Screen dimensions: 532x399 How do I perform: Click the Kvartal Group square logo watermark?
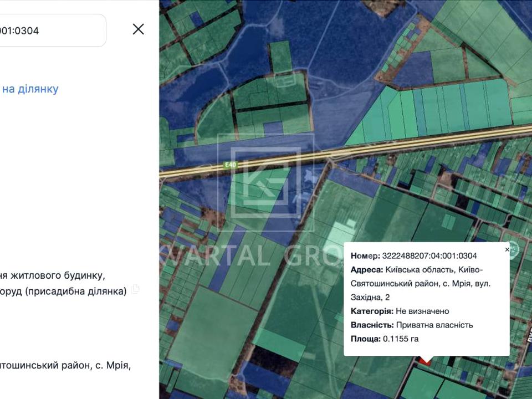pyautogui.click(x=265, y=182)
